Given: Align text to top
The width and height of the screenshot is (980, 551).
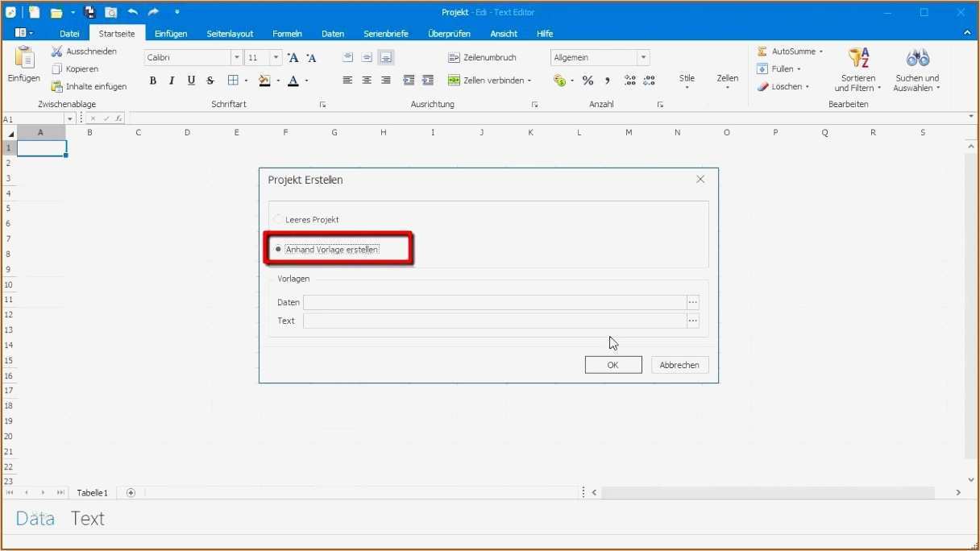Looking at the screenshot, I should click(347, 57).
